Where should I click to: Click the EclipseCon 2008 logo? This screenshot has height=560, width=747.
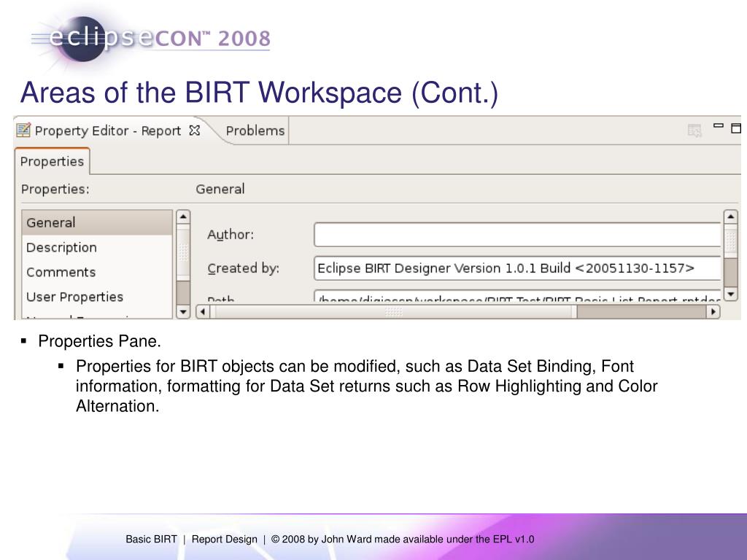150,39
